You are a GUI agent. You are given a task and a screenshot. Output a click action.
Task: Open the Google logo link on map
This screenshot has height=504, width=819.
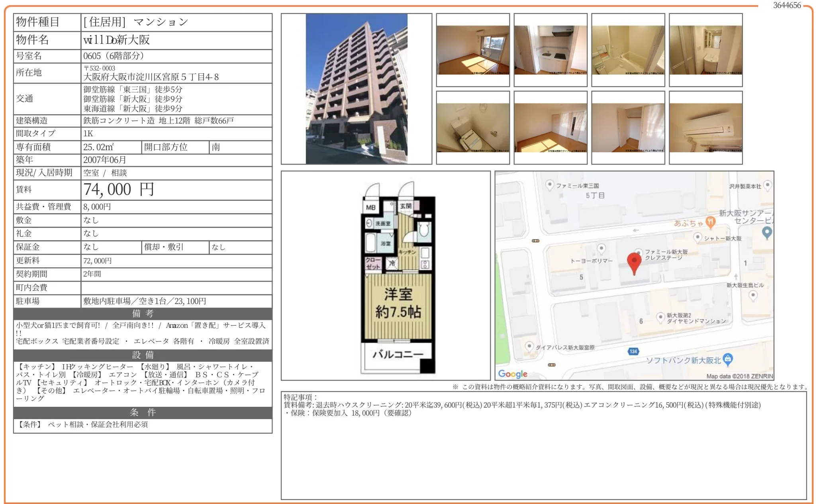[513, 374]
